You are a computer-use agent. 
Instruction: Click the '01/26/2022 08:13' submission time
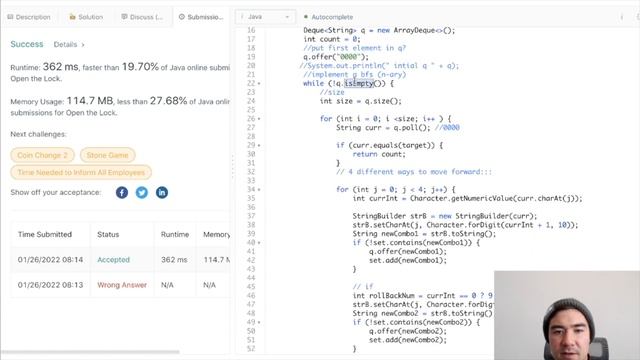tap(50, 285)
